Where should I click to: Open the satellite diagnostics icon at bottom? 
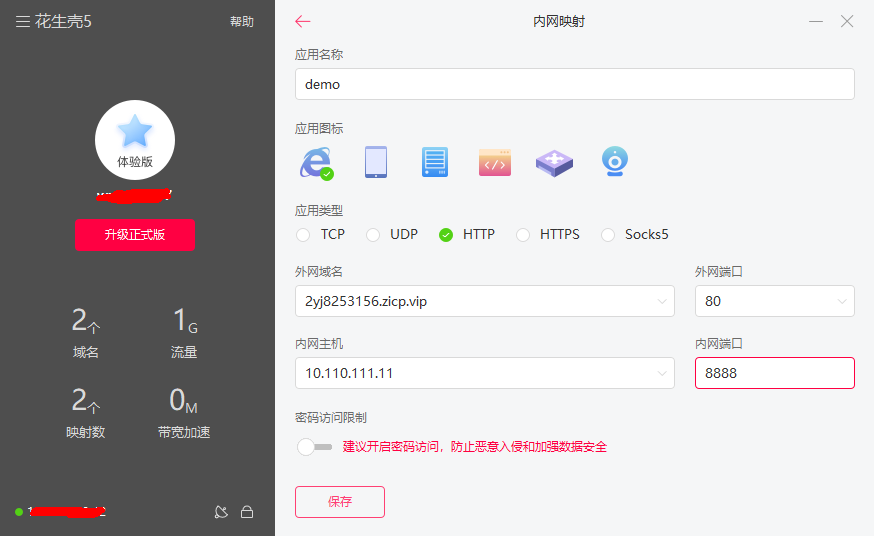click(221, 511)
